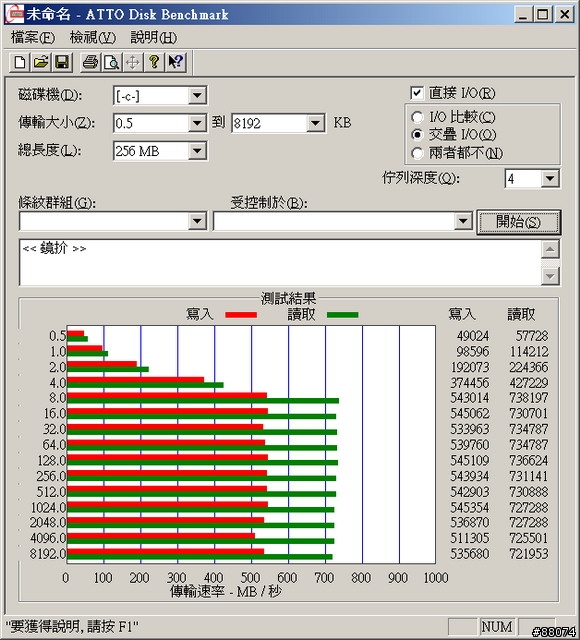Open the 0.5 transfer size start dropdown
This screenshot has width=580, height=640.
point(197,123)
